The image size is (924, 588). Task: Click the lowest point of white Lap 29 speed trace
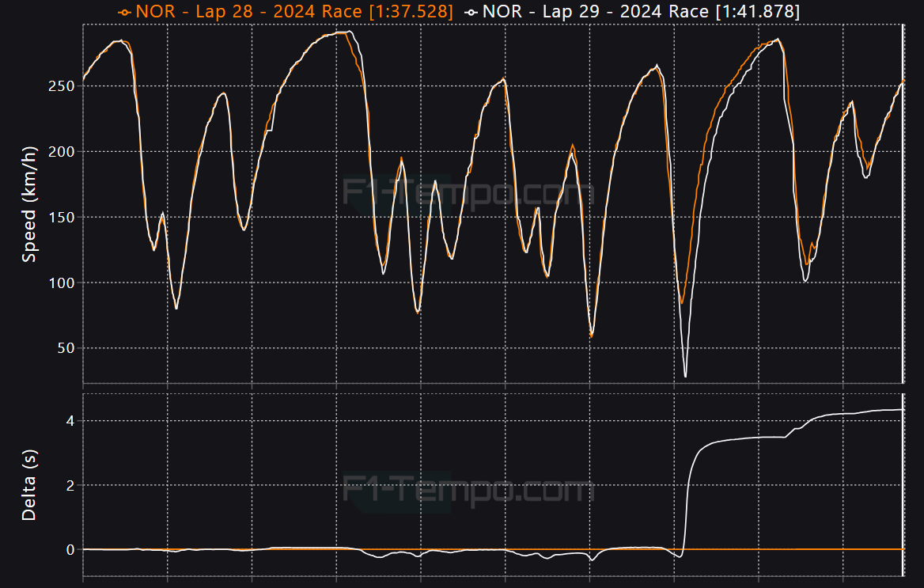(x=685, y=376)
